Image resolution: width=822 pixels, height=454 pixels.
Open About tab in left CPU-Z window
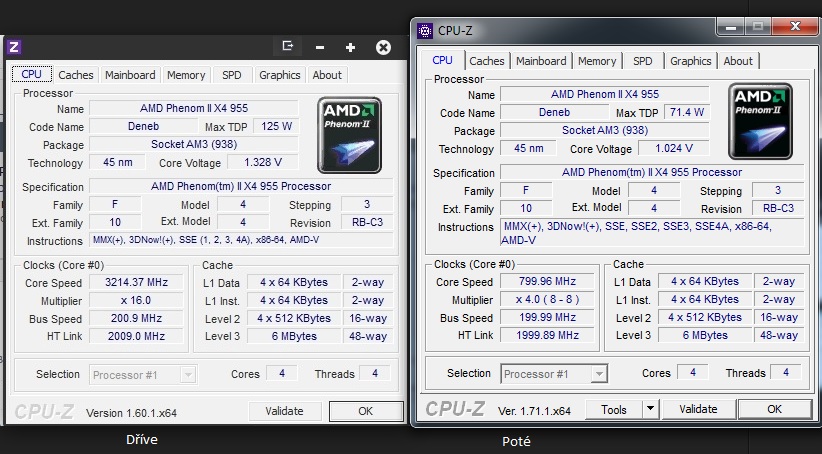pos(327,75)
